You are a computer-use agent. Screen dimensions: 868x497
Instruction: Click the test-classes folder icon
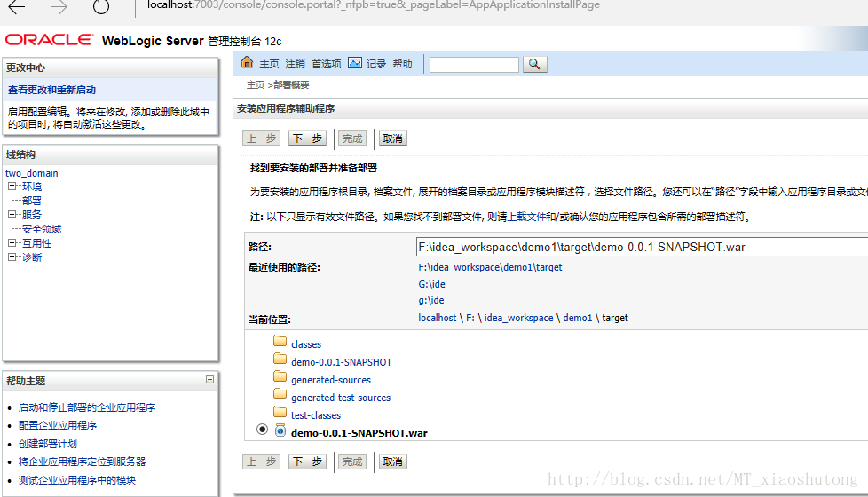coord(280,413)
